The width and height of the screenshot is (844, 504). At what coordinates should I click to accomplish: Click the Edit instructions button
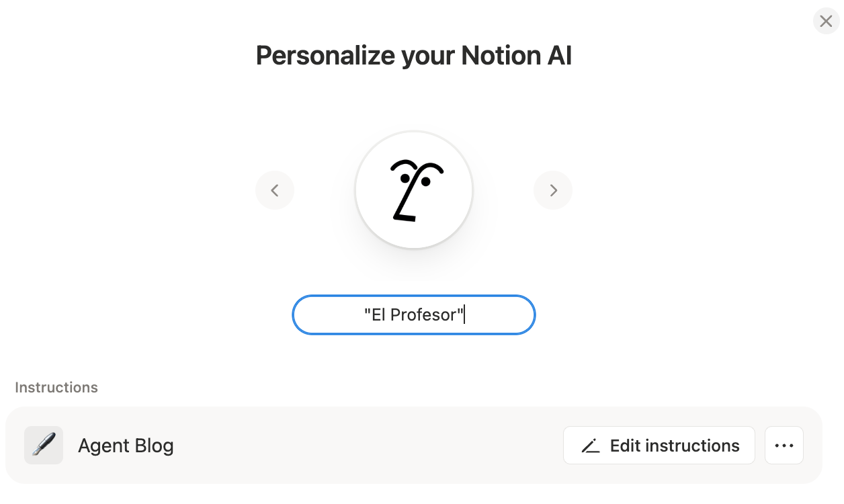tap(659, 445)
